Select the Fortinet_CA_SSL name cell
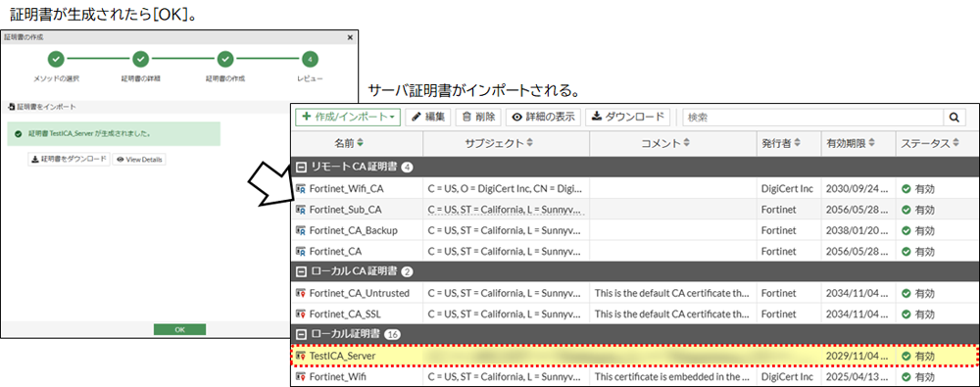 tap(358, 314)
